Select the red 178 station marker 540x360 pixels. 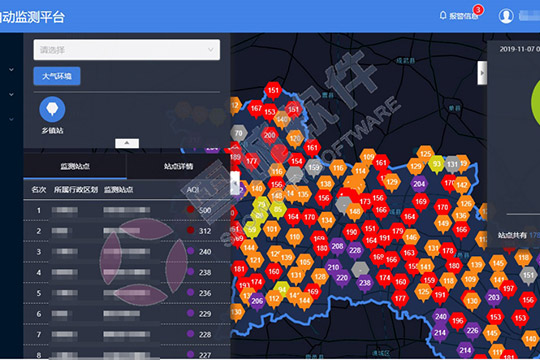(447, 251)
